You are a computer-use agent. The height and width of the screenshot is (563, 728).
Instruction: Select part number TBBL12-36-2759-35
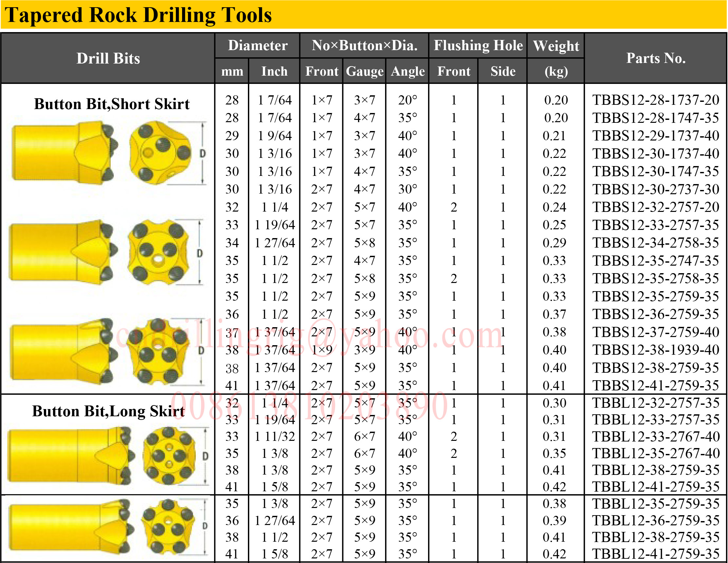click(655, 520)
